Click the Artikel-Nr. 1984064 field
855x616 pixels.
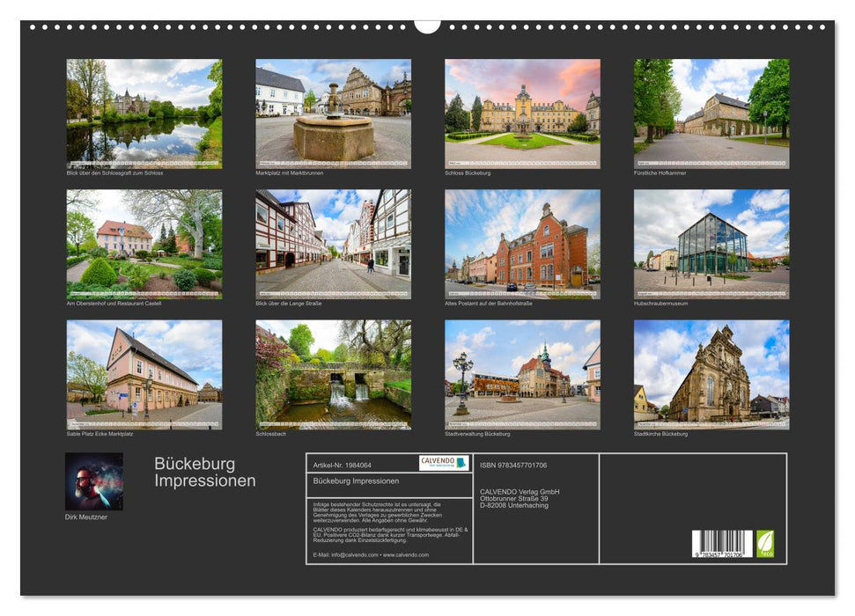click(343, 465)
